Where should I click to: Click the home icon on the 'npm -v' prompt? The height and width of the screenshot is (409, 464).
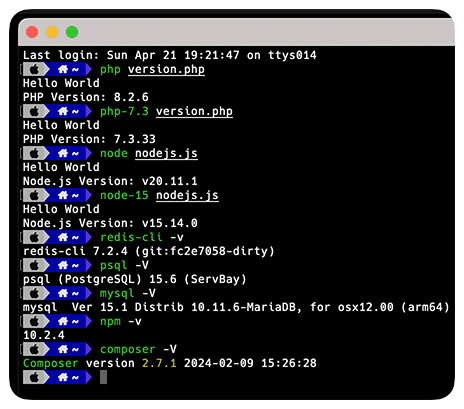(63, 321)
